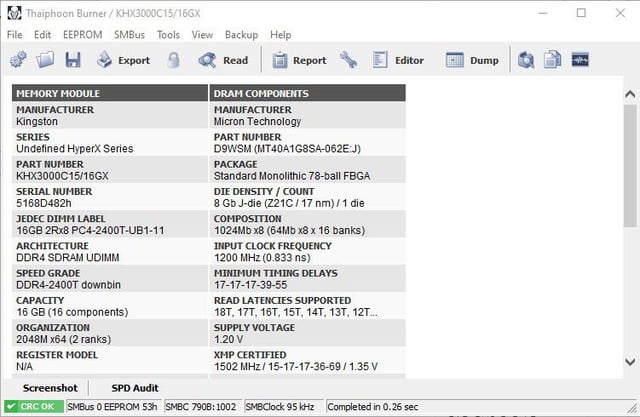Click the DRAM COMPONENTS column header

(x=307, y=93)
